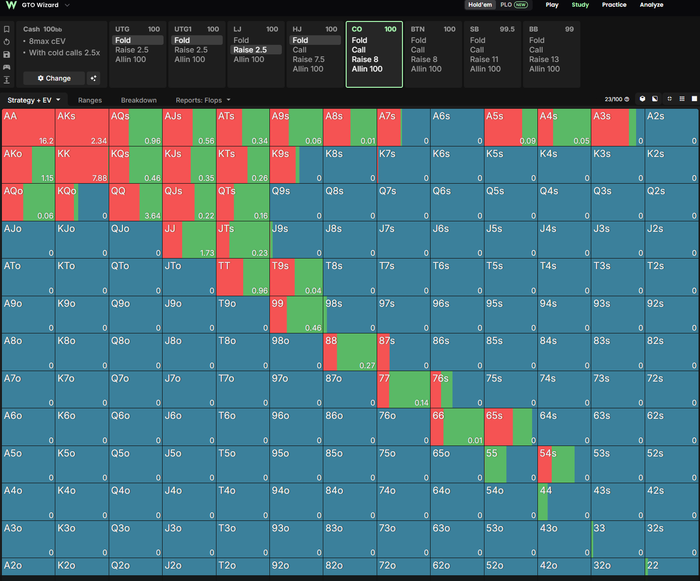Click the collapse panel icon in sidebar

pos(7,80)
